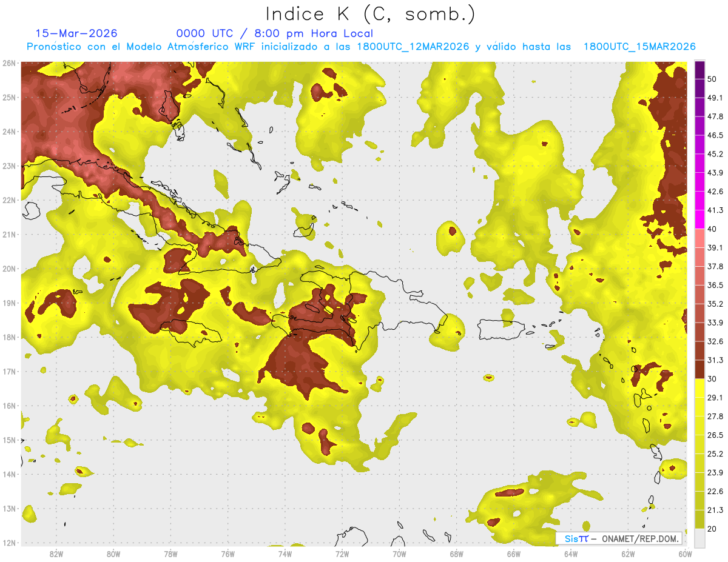This screenshot has height=562, width=728.
Task: Click the scale label "26.5"
Action: click(715, 435)
